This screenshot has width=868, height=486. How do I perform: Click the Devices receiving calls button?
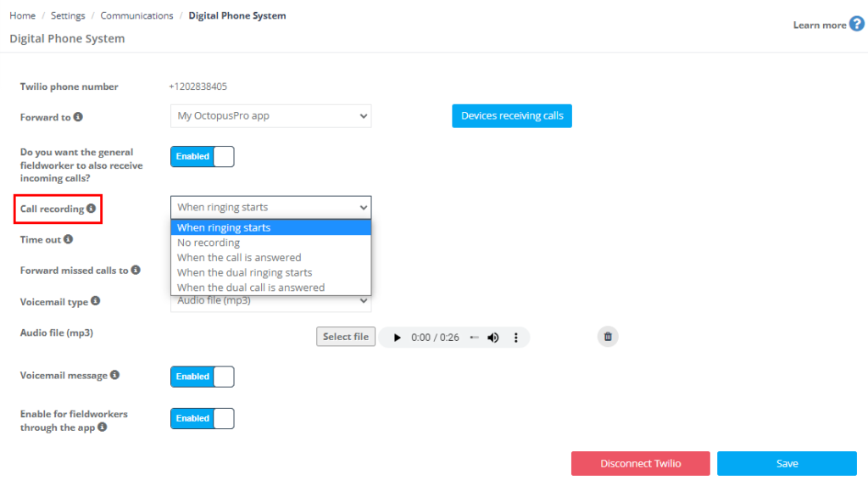coord(512,116)
